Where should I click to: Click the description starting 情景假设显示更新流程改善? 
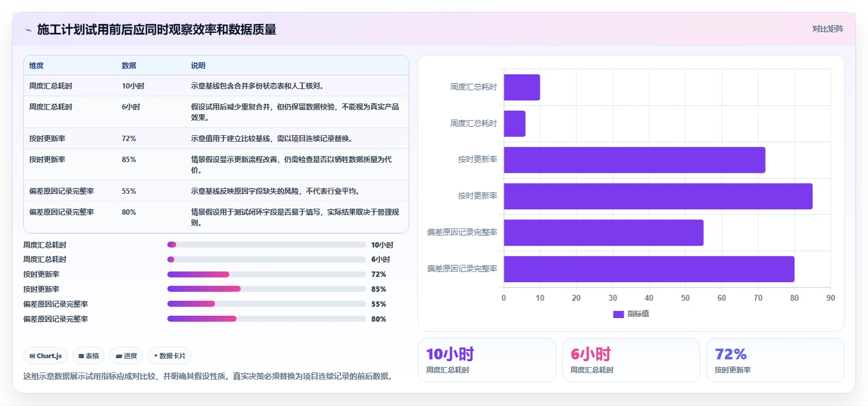pyautogui.click(x=292, y=164)
